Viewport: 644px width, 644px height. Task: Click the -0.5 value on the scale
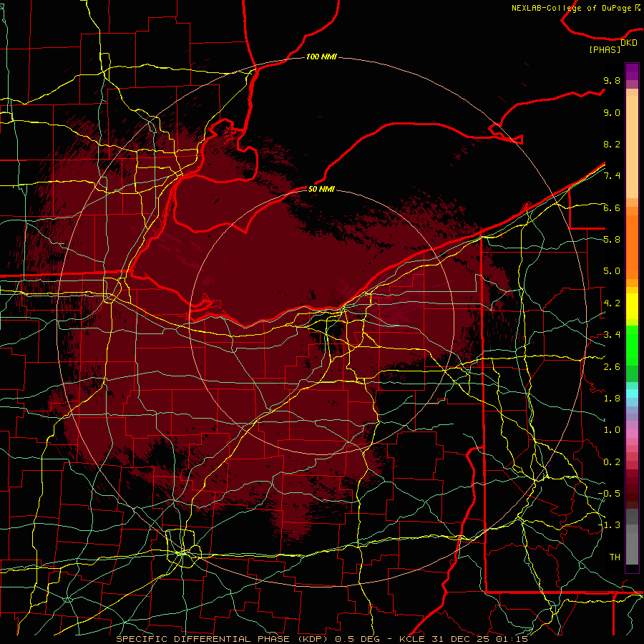point(609,494)
